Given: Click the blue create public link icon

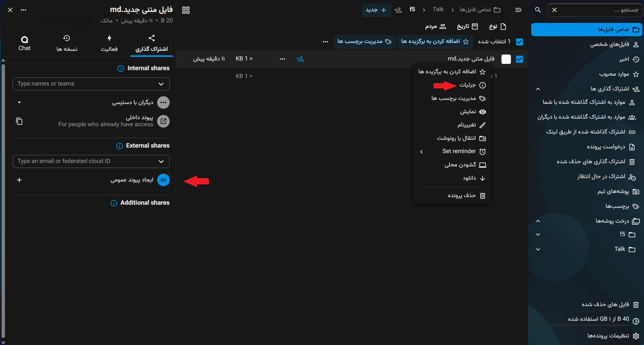Looking at the screenshot, I should click(163, 180).
